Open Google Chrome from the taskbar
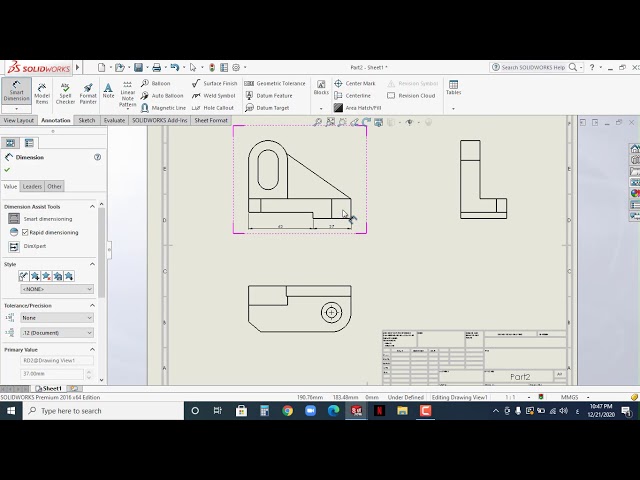 pyautogui.click(x=287, y=411)
